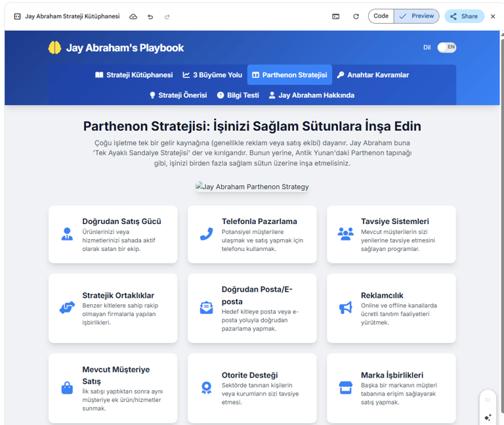
Task: Close the preview panel
Action: click(x=493, y=16)
